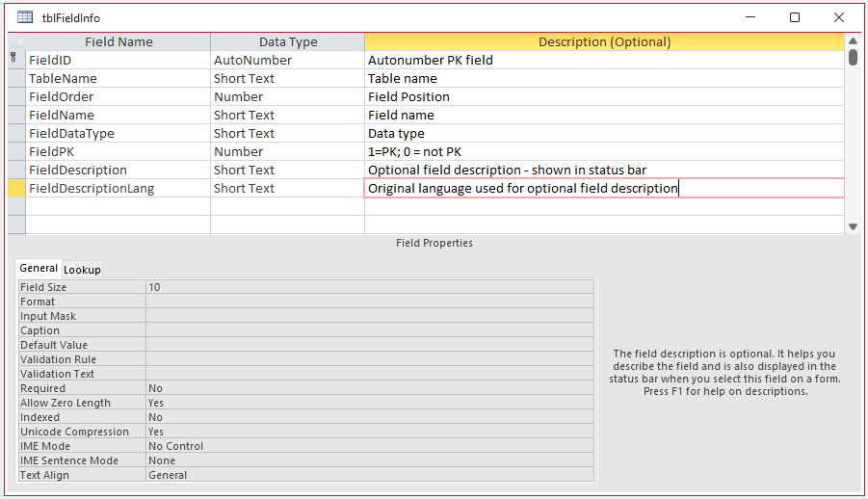Click 'Optional field description - shown in status bar'
The height and width of the screenshot is (499, 868).
tap(604, 170)
